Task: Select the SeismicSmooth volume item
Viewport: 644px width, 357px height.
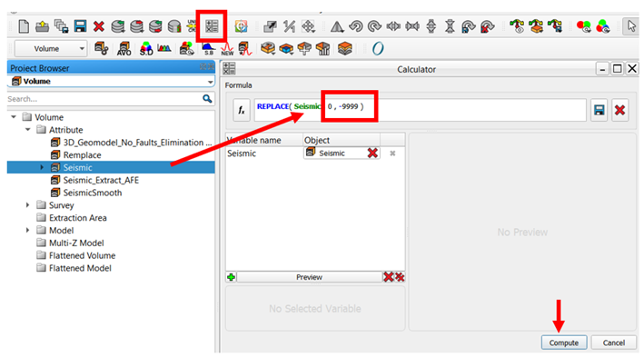Action: point(93,193)
